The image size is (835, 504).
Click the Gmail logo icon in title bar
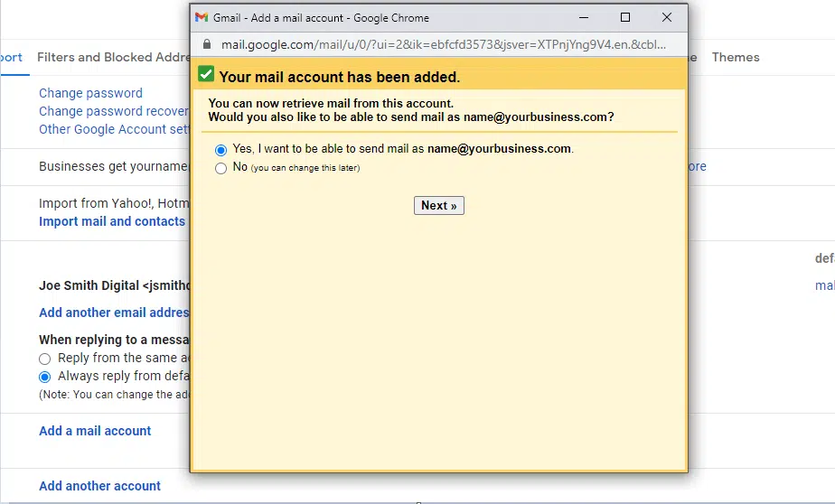202,17
